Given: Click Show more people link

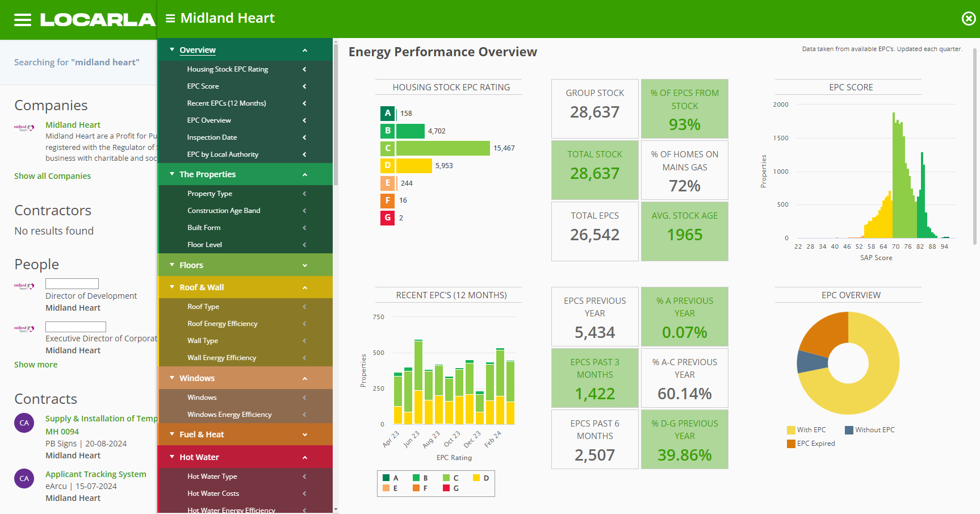Looking at the screenshot, I should point(36,365).
